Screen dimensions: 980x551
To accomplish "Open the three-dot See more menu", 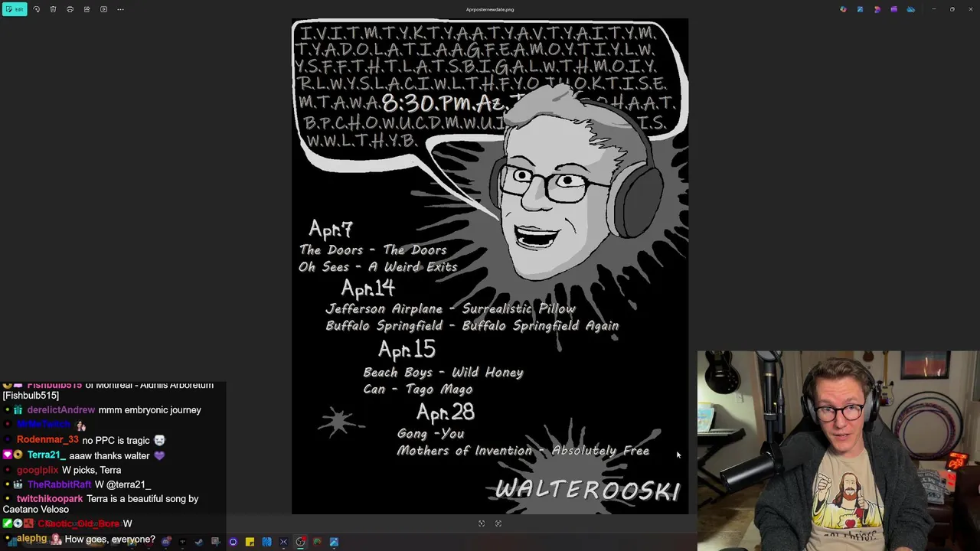I will pyautogui.click(x=120, y=9).
